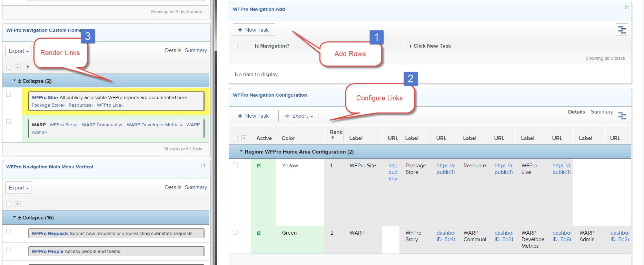
Task: Open Export dropdown in Navigation Custom Home
Action: point(19,51)
